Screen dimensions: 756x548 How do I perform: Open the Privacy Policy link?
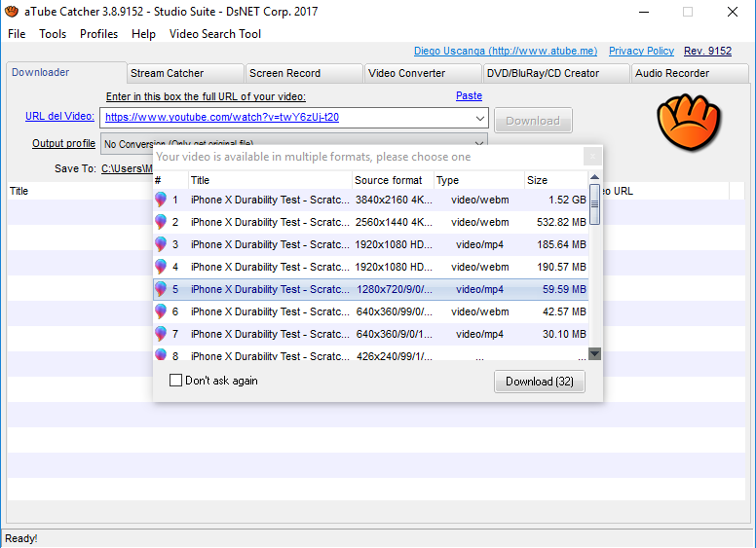click(x=641, y=51)
